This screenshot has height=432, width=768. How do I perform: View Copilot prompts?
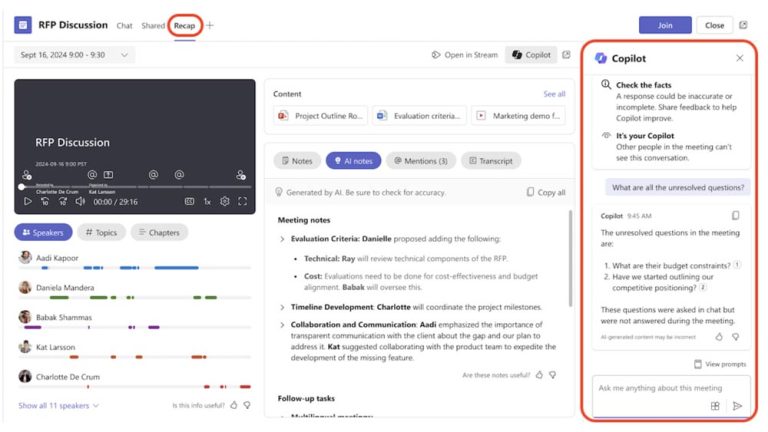(720, 364)
